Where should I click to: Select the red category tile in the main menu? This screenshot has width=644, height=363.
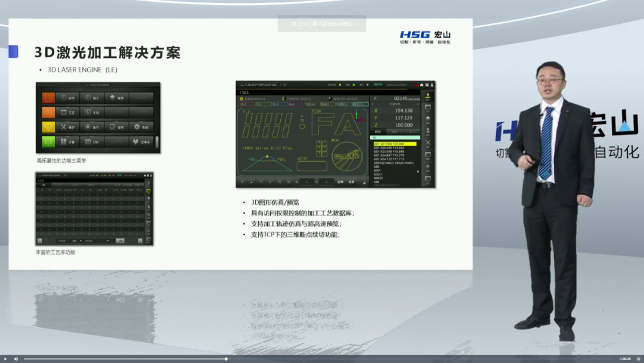[x=48, y=98]
